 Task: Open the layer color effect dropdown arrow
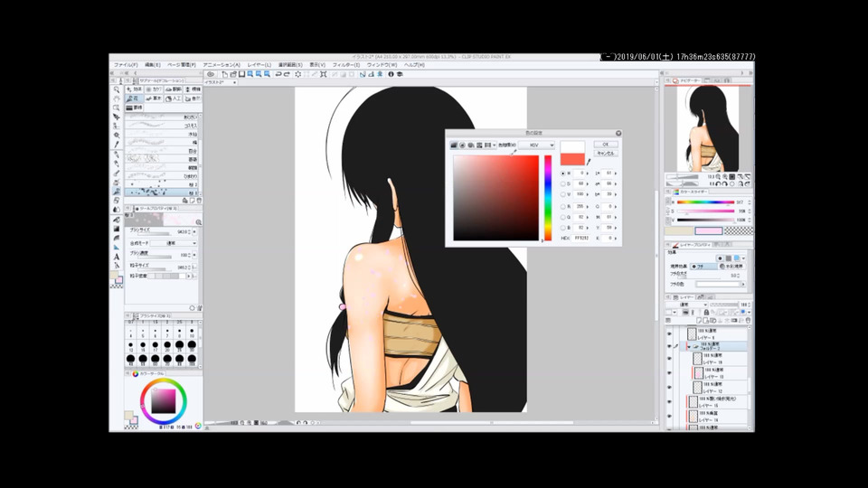click(x=744, y=258)
